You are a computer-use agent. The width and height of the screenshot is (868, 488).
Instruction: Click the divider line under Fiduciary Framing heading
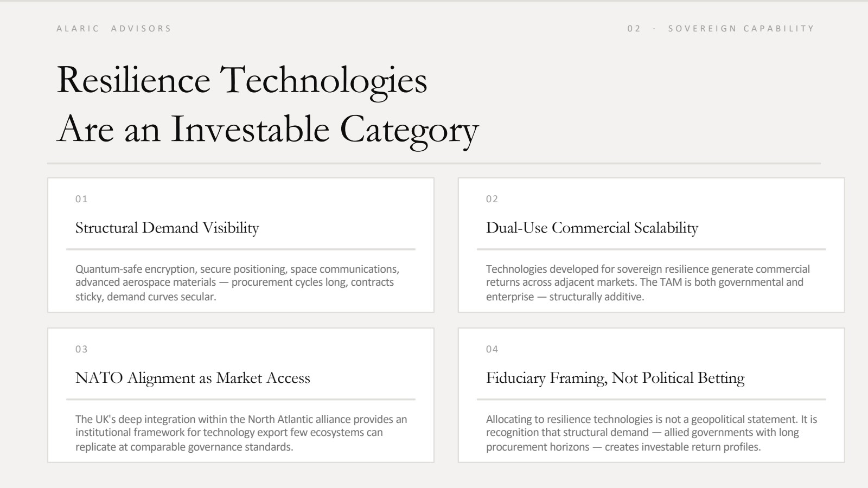652,400
